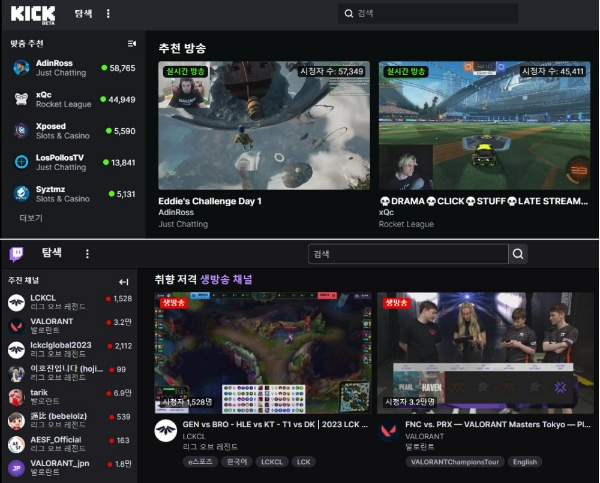This screenshot has width=600, height=483.
Task: Expand 더보기 in Kick sidebar
Action: 31,218
